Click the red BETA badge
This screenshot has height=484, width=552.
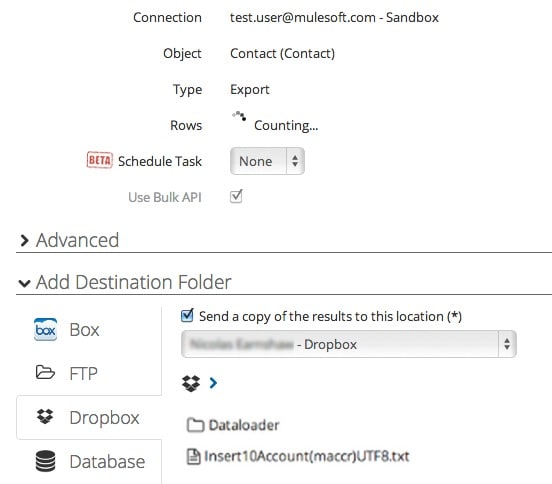[x=100, y=160]
